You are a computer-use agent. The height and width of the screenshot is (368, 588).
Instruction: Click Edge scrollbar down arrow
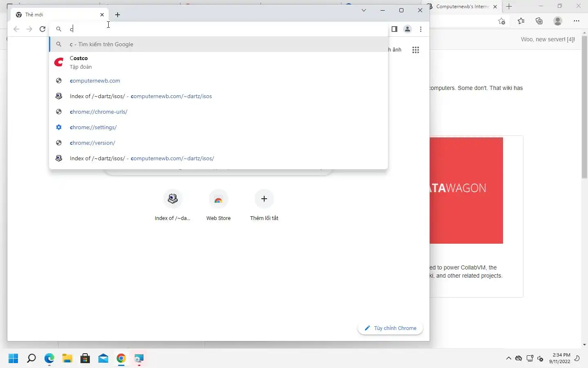point(584,345)
